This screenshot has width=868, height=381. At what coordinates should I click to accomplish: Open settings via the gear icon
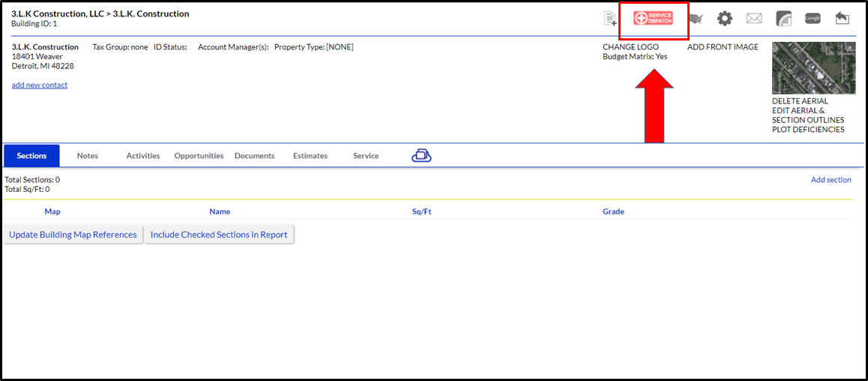click(x=724, y=19)
